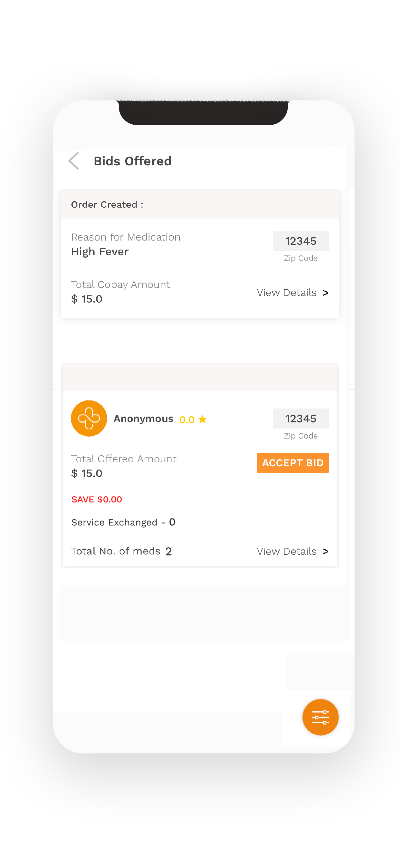401x868 pixels.
Task: Tap the High Fever medication reason
Action: click(100, 252)
